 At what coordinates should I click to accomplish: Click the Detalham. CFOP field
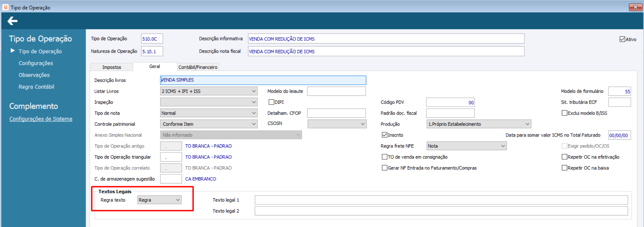pos(336,113)
